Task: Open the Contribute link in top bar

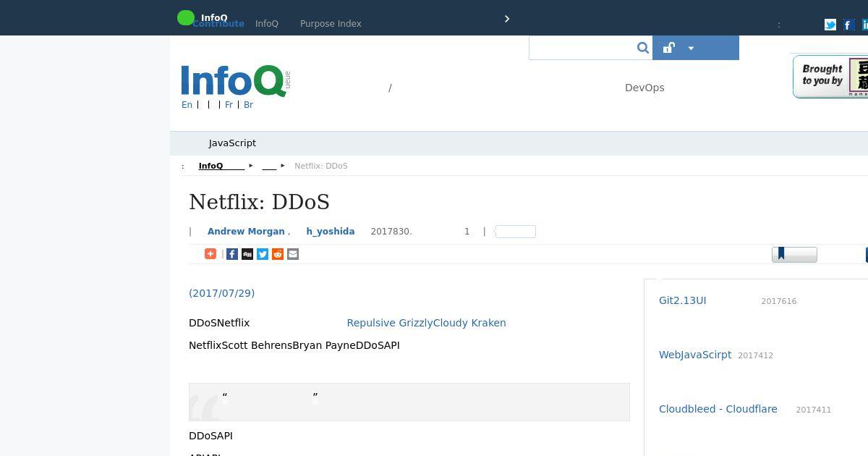Action: 218,24
